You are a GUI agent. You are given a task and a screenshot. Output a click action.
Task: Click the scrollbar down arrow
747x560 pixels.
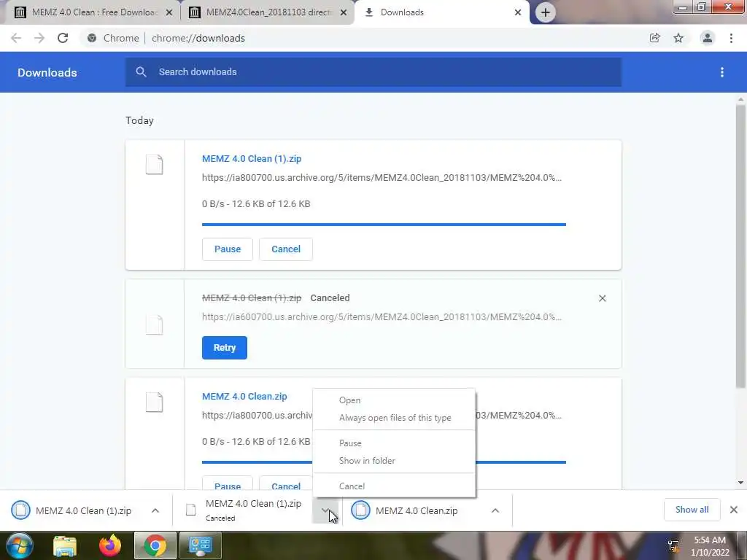click(x=740, y=483)
